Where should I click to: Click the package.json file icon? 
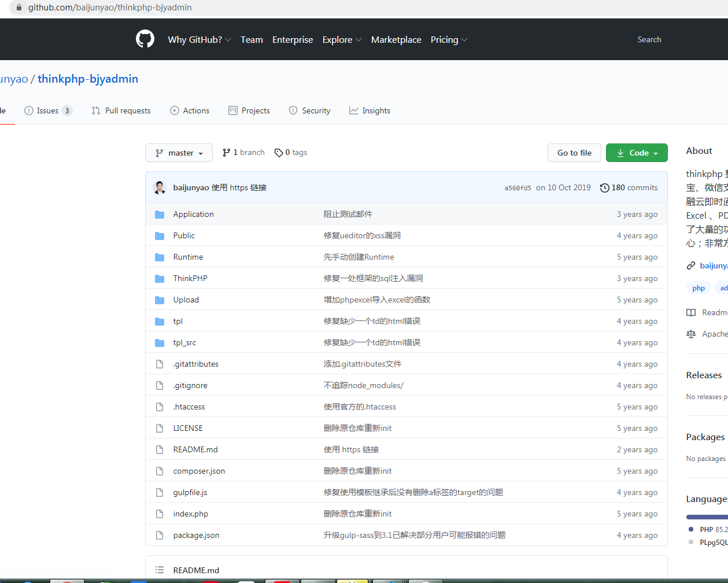pyautogui.click(x=160, y=535)
